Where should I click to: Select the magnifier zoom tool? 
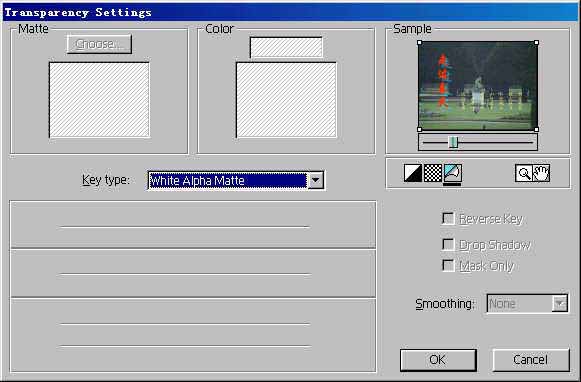(x=524, y=173)
